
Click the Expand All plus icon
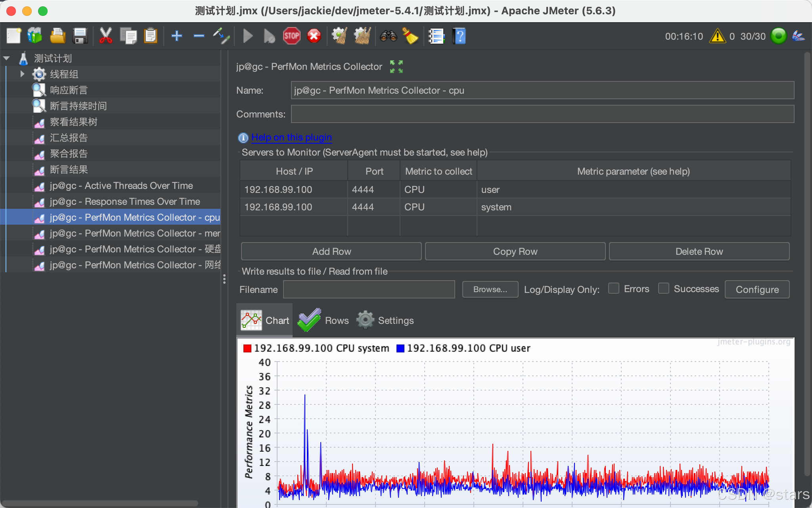[x=177, y=36]
